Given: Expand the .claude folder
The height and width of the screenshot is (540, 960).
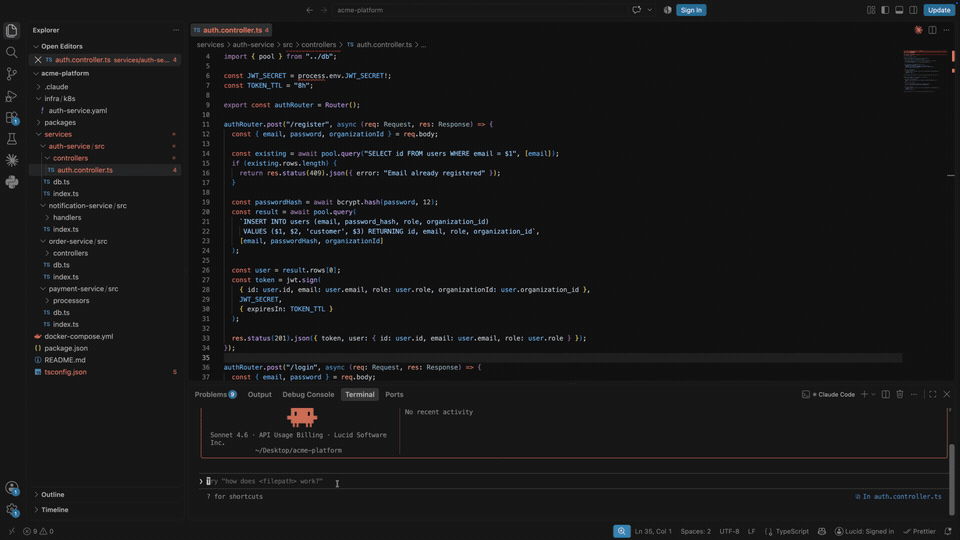Looking at the screenshot, I should [56, 87].
